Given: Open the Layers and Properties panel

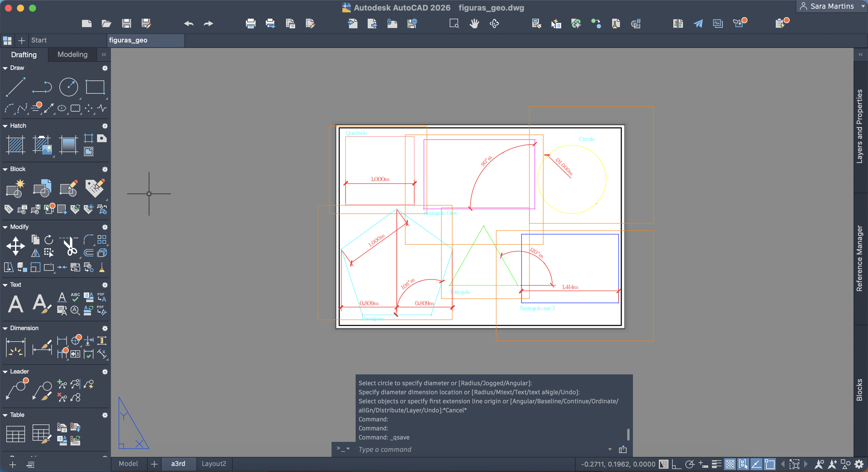Looking at the screenshot, I should point(860,126).
